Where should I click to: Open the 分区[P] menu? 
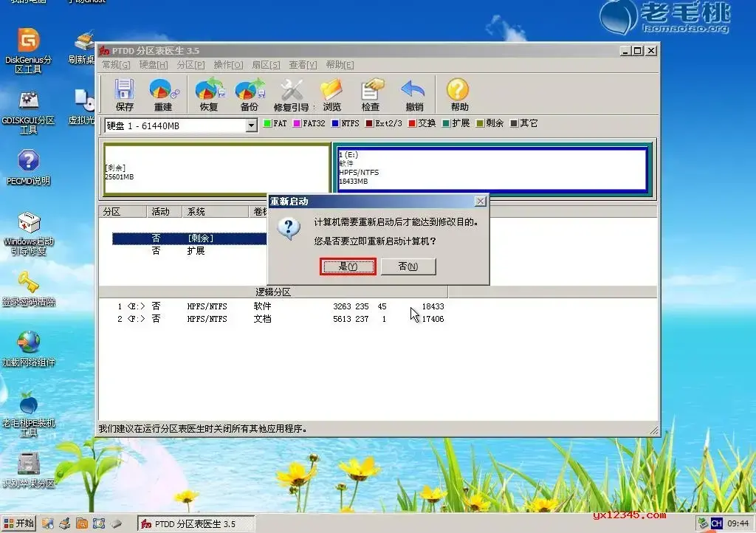[191, 64]
